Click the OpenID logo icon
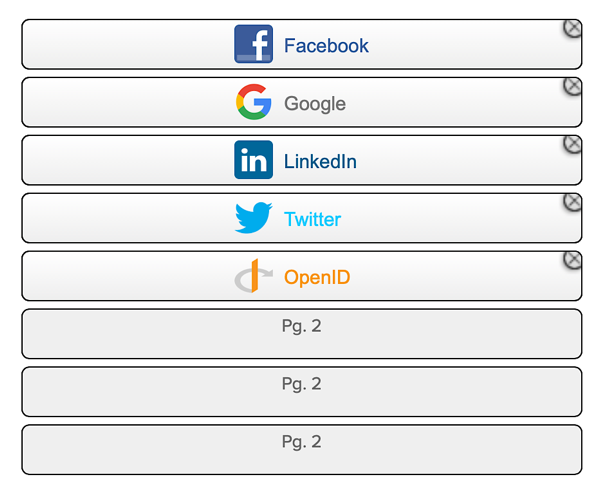The height and width of the screenshot is (501, 600). click(x=253, y=276)
